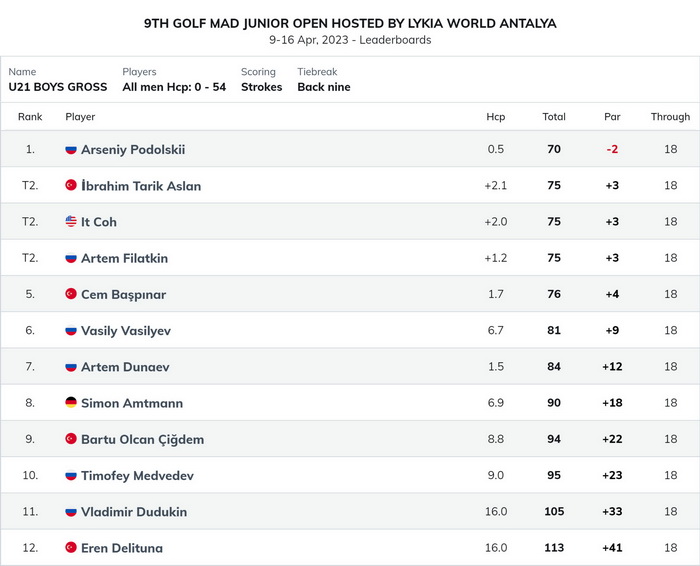Click the Turkish flag beside Cem Başpınar

click(x=71, y=294)
